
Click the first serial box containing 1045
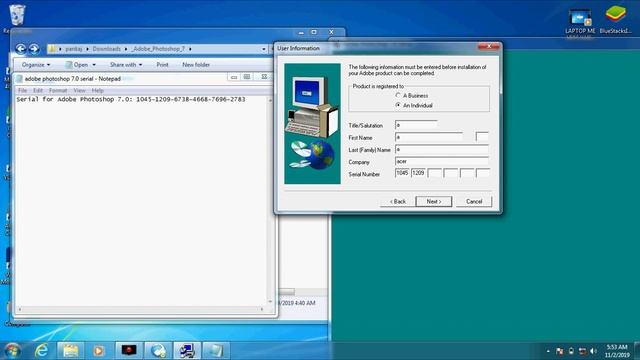(402, 173)
